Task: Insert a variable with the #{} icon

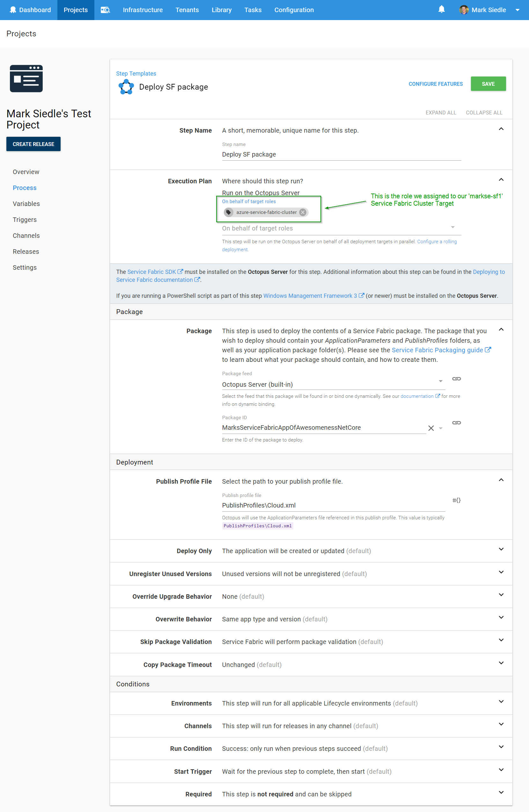Action: point(456,500)
